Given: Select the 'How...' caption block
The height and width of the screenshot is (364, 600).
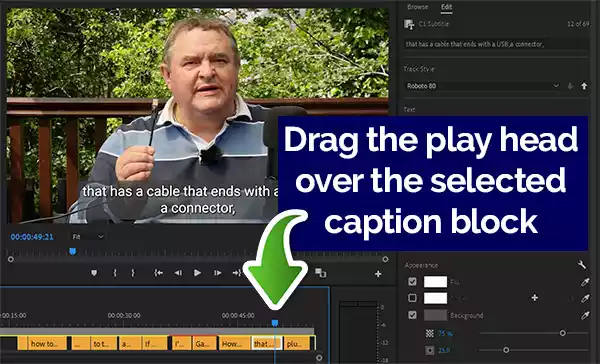Looking at the screenshot, I should [x=234, y=343].
